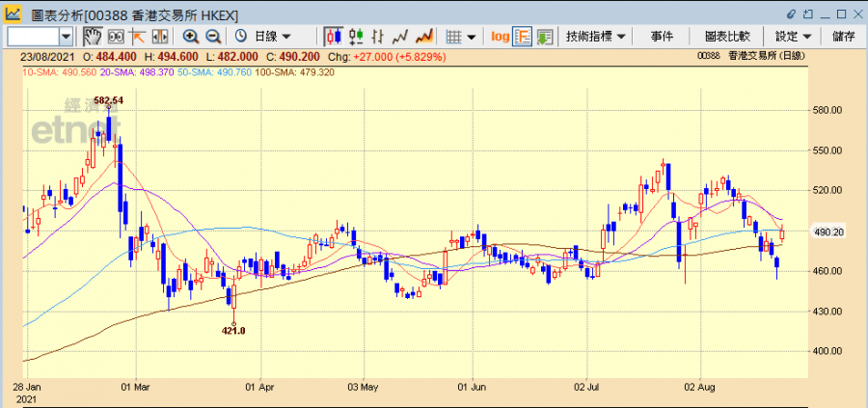Open the stock code combo box
This screenshot has width=868, height=408.
(x=66, y=36)
